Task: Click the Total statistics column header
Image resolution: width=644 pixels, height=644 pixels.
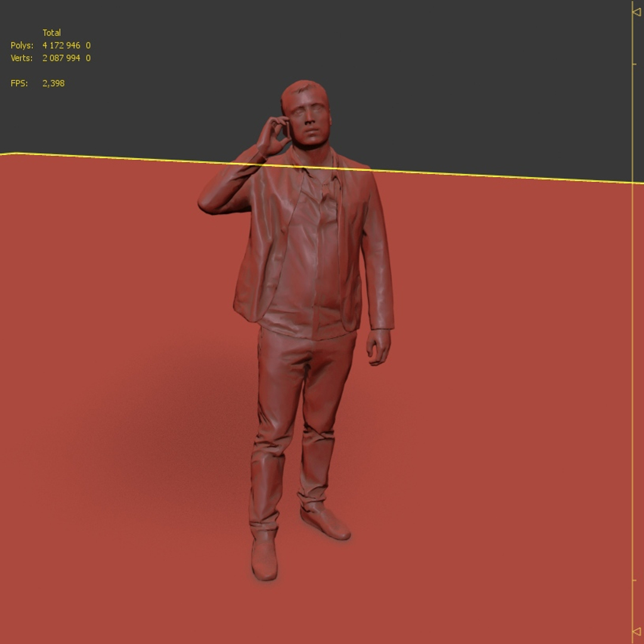Action: [x=51, y=32]
